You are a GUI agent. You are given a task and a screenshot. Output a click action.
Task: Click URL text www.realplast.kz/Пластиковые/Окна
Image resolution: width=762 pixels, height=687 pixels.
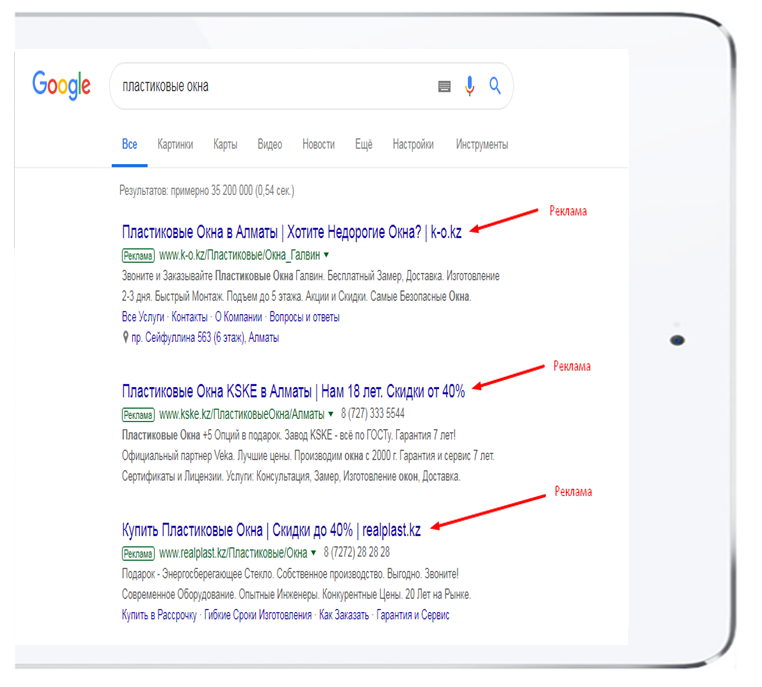(x=233, y=552)
